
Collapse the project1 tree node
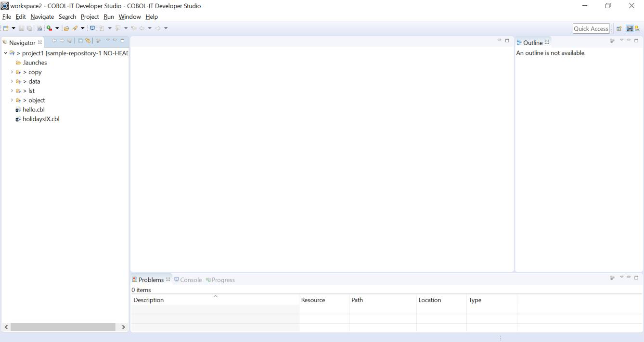pyautogui.click(x=5, y=53)
